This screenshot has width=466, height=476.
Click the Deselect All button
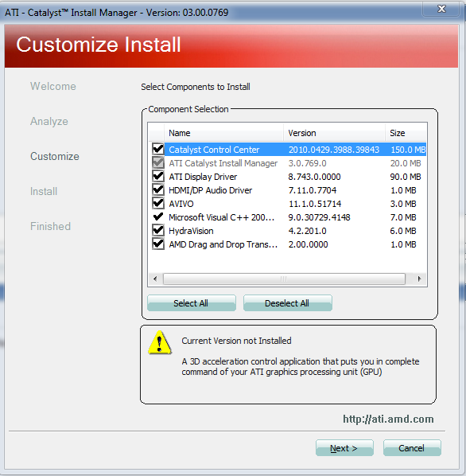[287, 303]
